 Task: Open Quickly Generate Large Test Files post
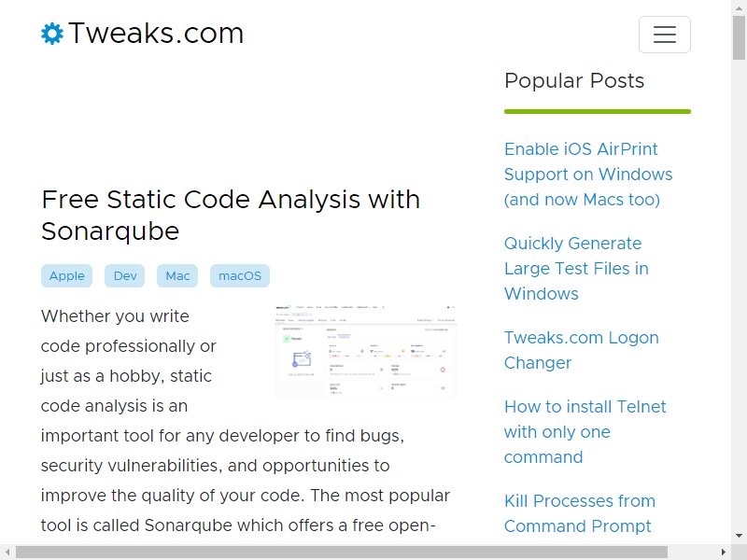[576, 269]
